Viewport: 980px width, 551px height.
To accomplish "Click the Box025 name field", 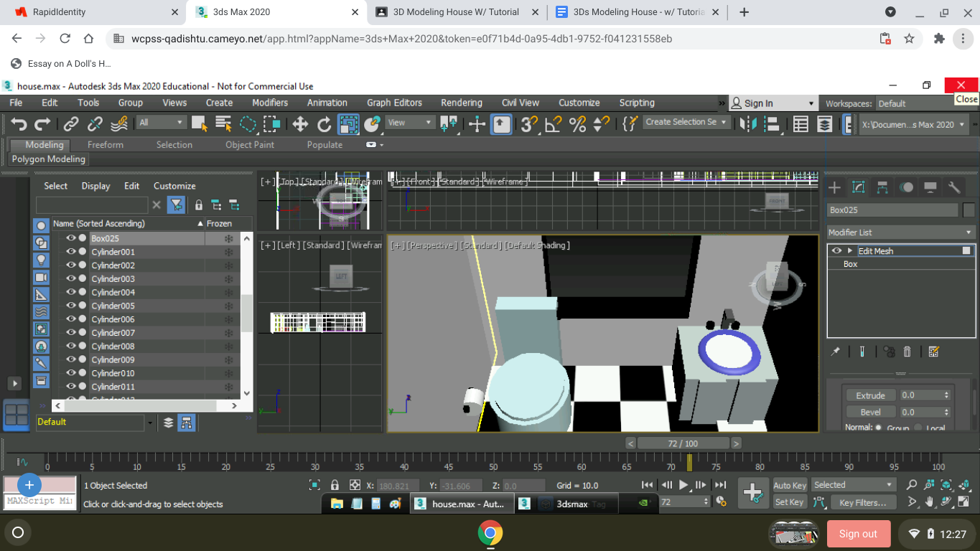I will click(892, 209).
